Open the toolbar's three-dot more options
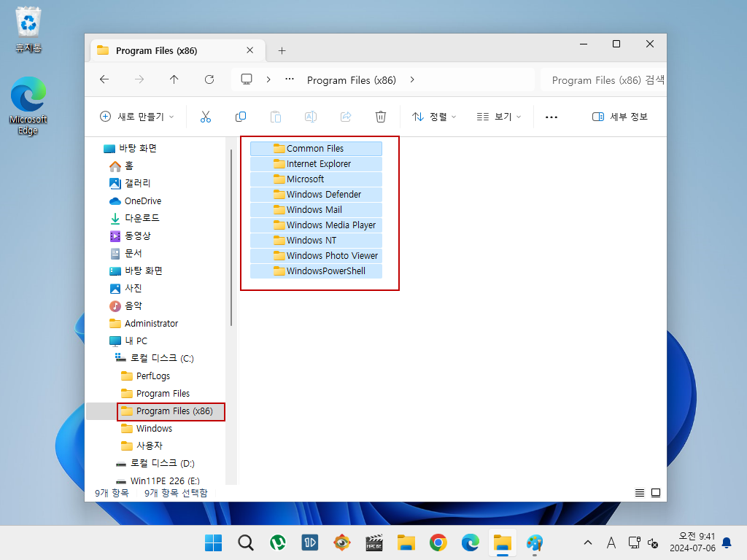This screenshot has width=747, height=560. click(x=551, y=117)
